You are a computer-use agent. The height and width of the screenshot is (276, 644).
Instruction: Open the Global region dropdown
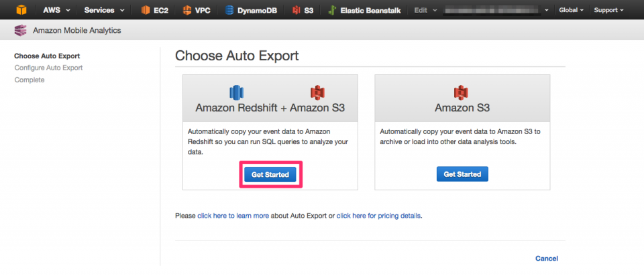(x=572, y=10)
